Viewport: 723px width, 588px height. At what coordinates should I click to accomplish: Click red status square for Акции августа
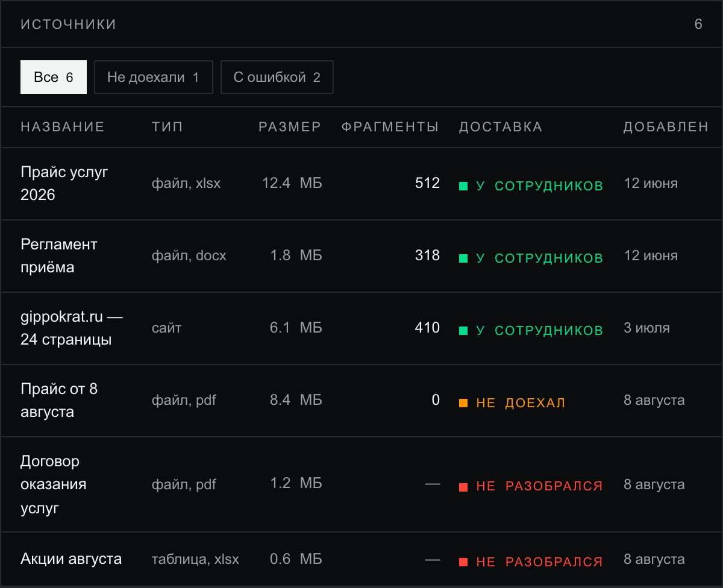pos(463,562)
